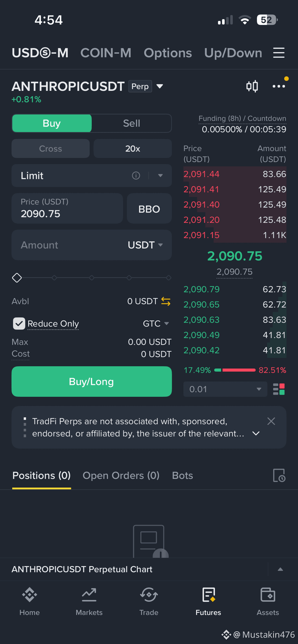Open the Limit order type dropdown
Screen dimensions: 298x644
pos(91,176)
